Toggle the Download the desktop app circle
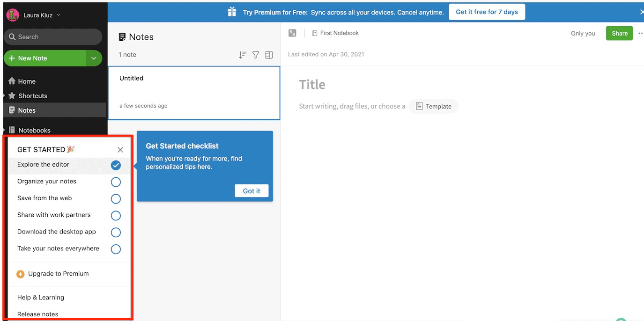644x321 pixels. (x=116, y=233)
